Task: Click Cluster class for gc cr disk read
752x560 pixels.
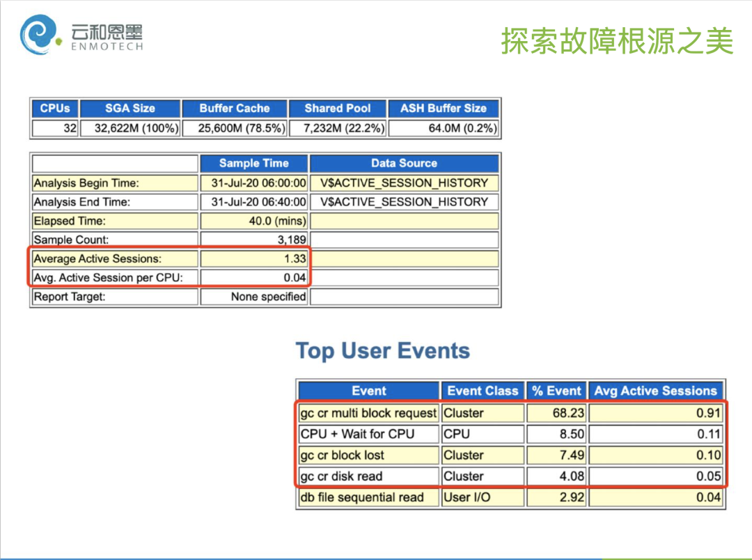Action: [x=483, y=476]
